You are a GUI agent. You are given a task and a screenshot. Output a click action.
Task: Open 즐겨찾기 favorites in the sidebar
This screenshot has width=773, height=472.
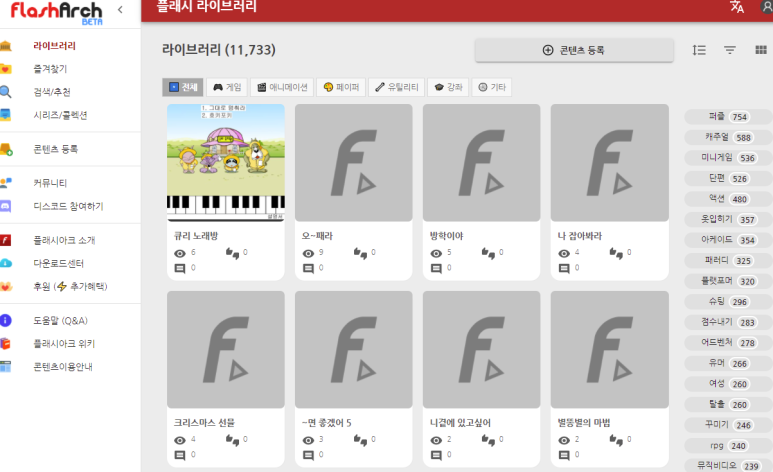[50, 69]
